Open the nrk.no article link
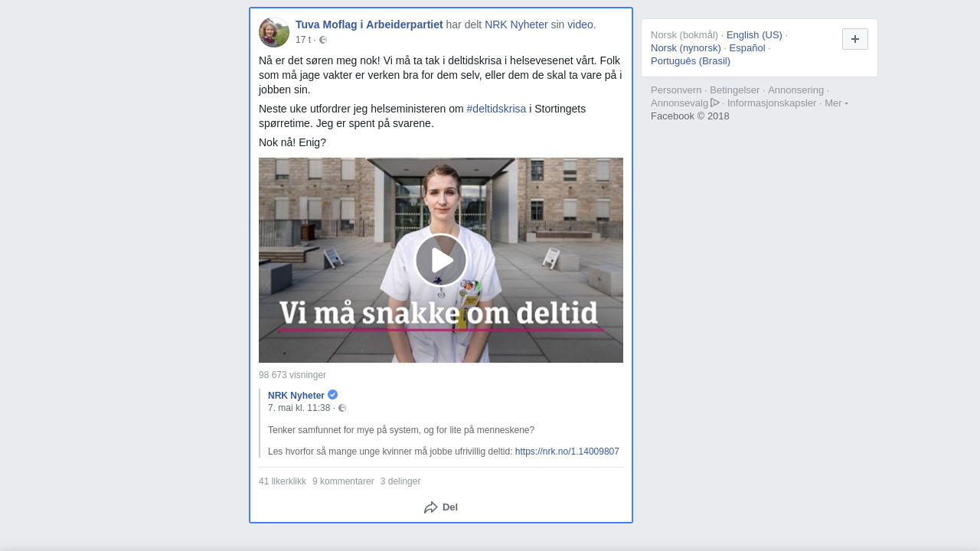The height and width of the screenshot is (551, 980). pos(567,452)
